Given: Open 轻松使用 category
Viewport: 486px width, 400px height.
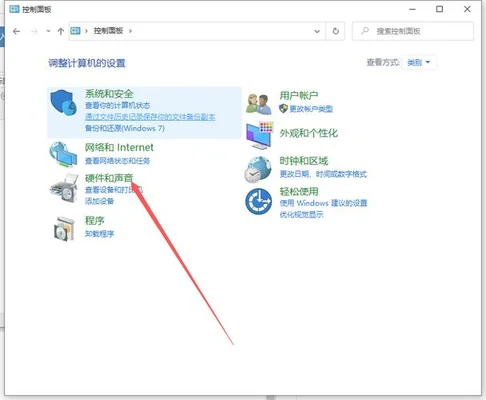Looking at the screenshot, I should tap(299, 191).
